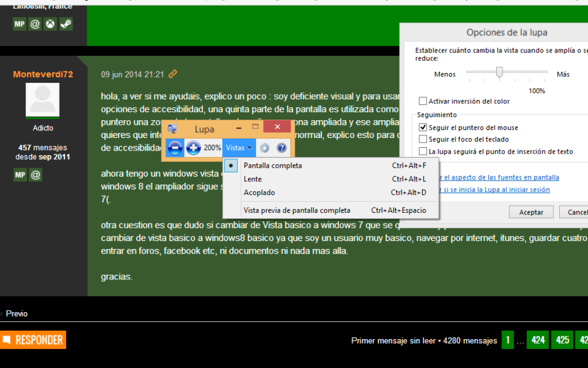This screenshot has height=368, width=588.
Task: Click the @ email icon under Monteverdi72
Action: [36, 175]
